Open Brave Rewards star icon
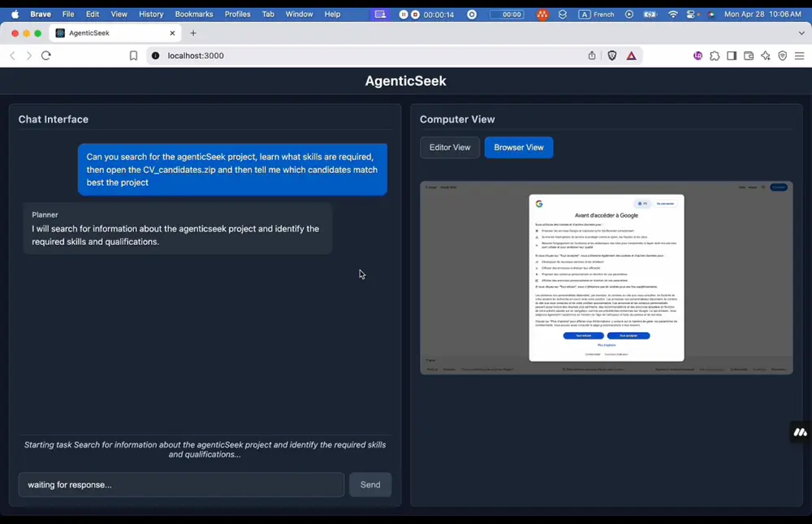 tap(630, 56)
